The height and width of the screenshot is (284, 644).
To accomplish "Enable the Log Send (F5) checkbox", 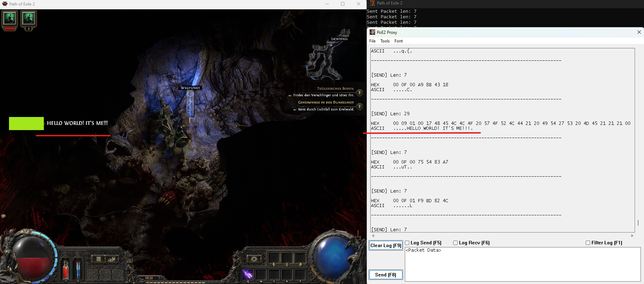I will (x=407, y=243).
